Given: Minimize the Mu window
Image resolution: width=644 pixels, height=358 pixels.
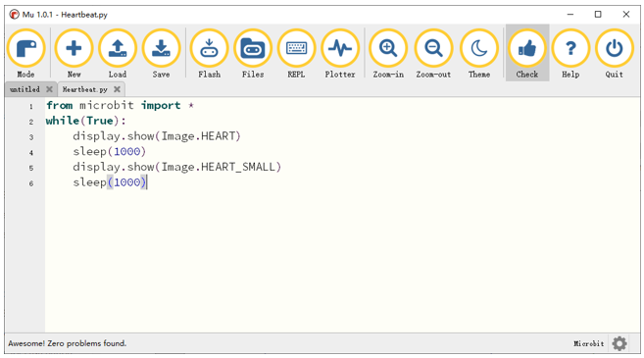Looking at the screenshot, I should [570, 15].
